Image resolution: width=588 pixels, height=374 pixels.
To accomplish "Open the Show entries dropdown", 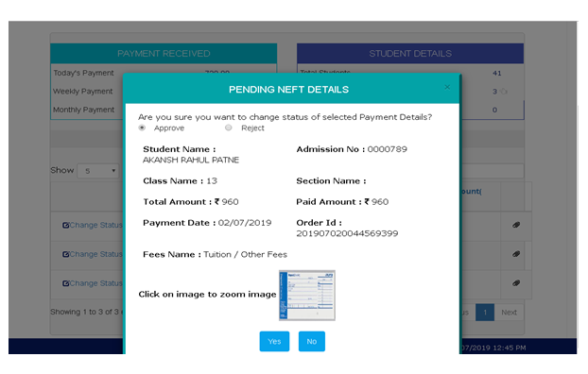I will (x=98, y=171).
